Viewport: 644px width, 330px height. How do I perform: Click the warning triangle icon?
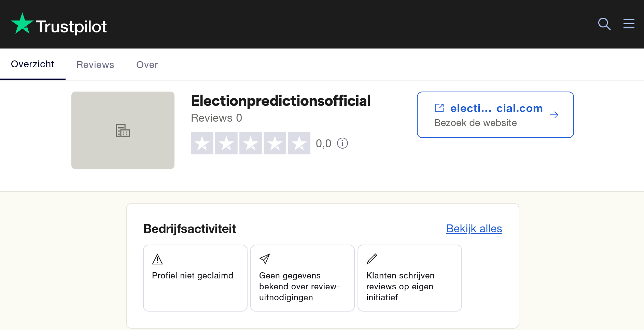click(x=157, y=259)
